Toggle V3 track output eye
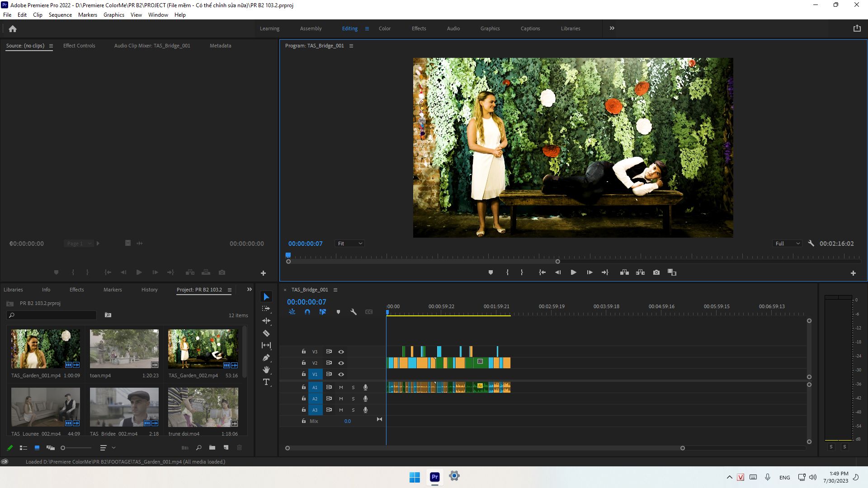The image size is (868, 488). tap(341, 352)
